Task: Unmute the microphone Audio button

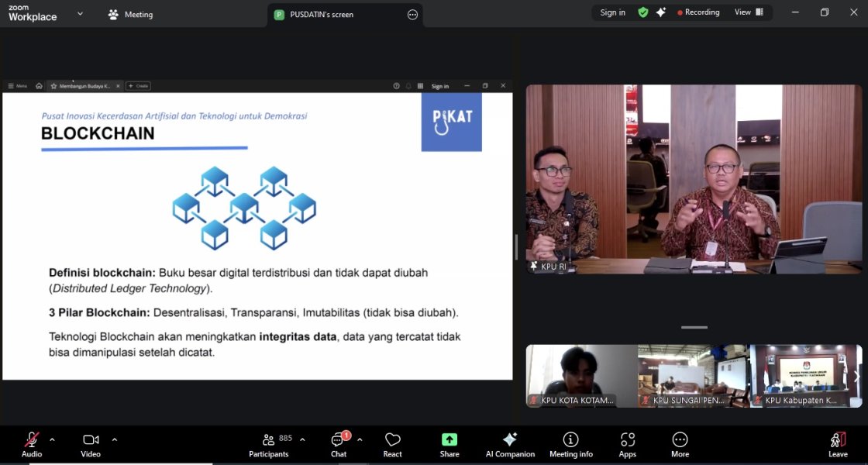Action: (32, 444)
